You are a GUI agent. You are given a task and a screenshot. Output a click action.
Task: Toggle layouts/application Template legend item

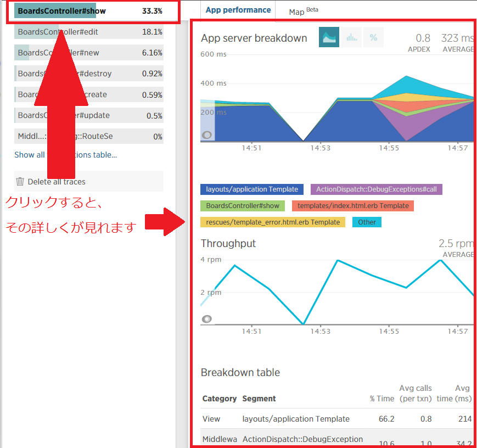[252, 189]
